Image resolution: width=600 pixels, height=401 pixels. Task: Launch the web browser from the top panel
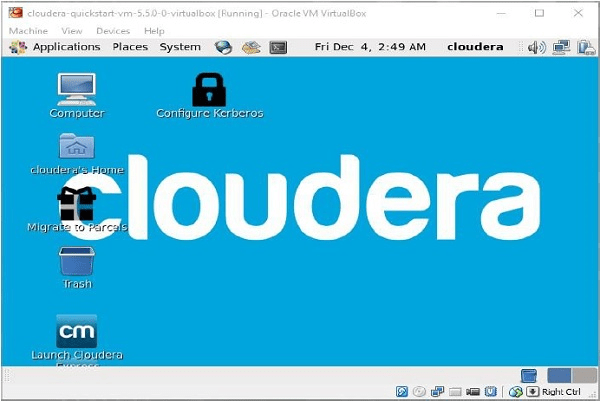click(x=223, y=47)
